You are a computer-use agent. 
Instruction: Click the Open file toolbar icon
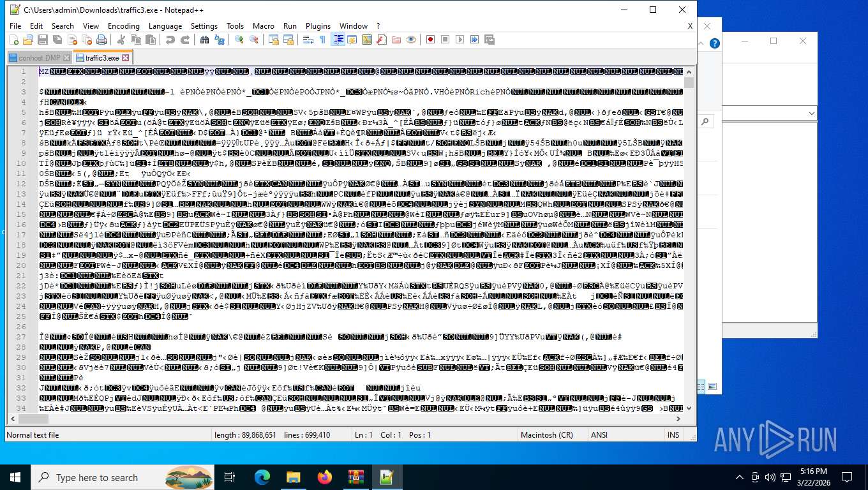(28, 40)
